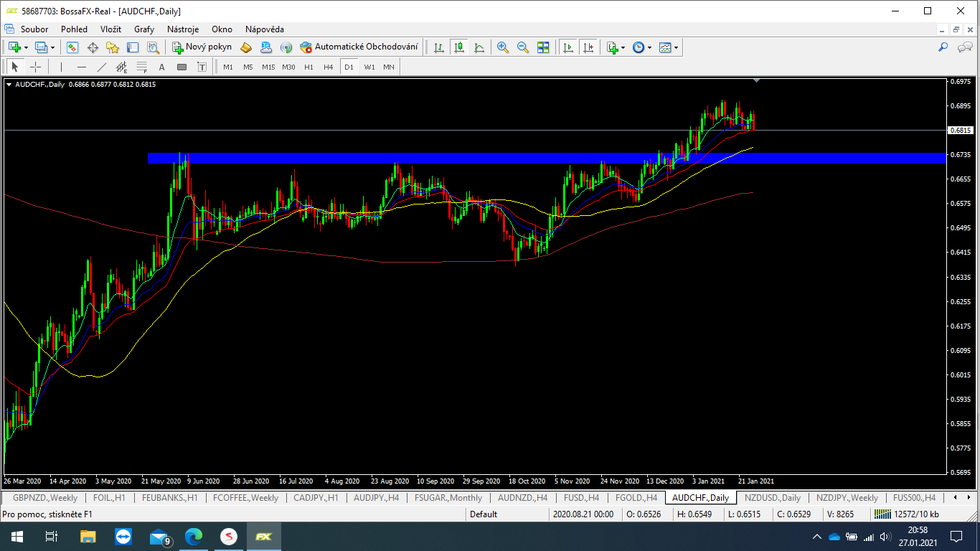980x551 pixels.
Task: Zoom out of the chart
Action: point(523,47)
